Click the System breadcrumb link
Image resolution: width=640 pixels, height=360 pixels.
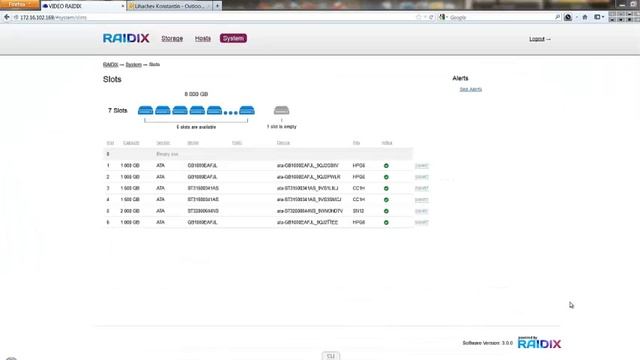click(133, 64)
